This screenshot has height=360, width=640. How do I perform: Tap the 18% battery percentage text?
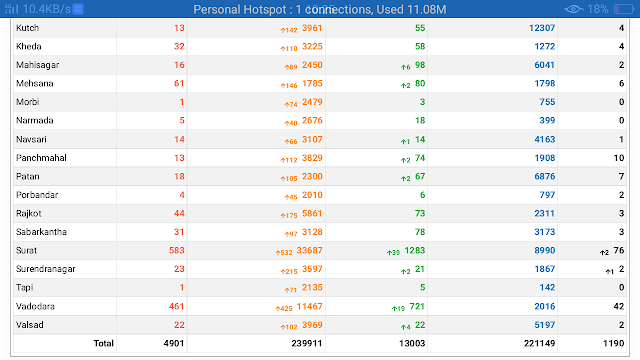pos(598,9)
